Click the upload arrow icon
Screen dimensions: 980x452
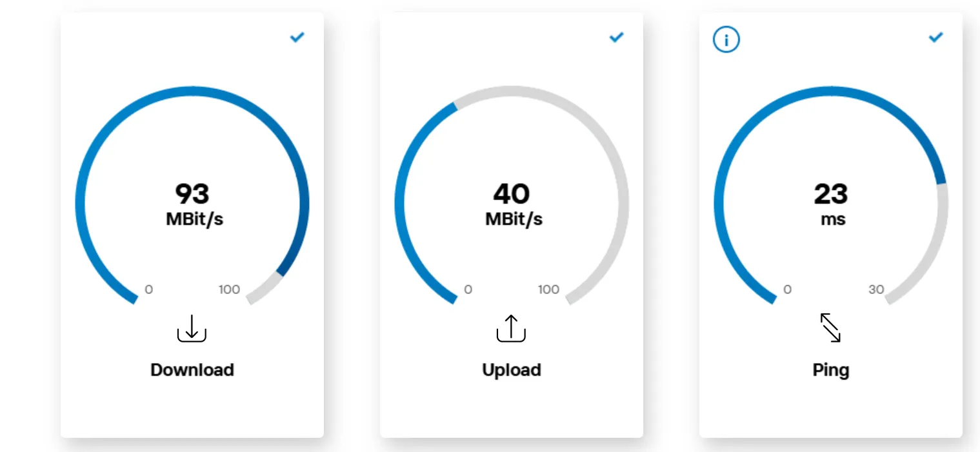pyautogui.click(x=511, y=329)
